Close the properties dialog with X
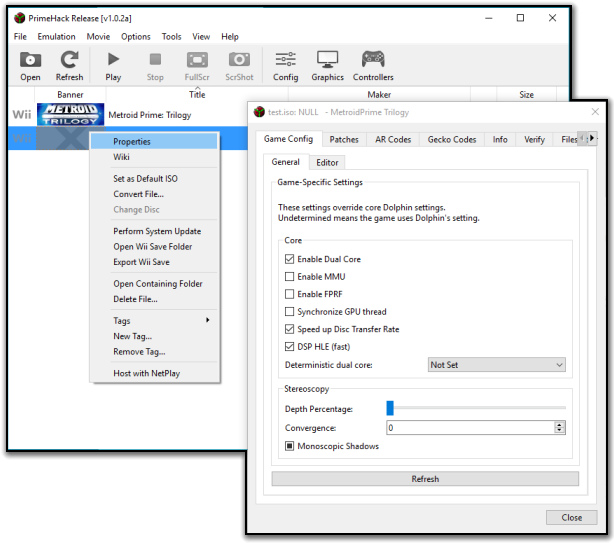Viewport: 614px width, 543px height. point(595,112)
